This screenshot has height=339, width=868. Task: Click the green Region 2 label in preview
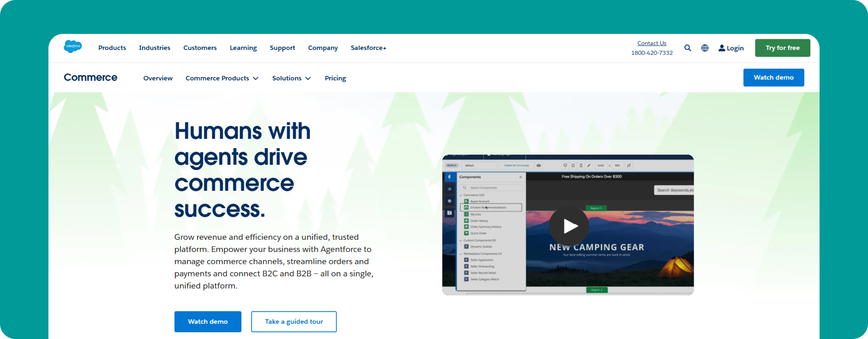pos(597,290)
